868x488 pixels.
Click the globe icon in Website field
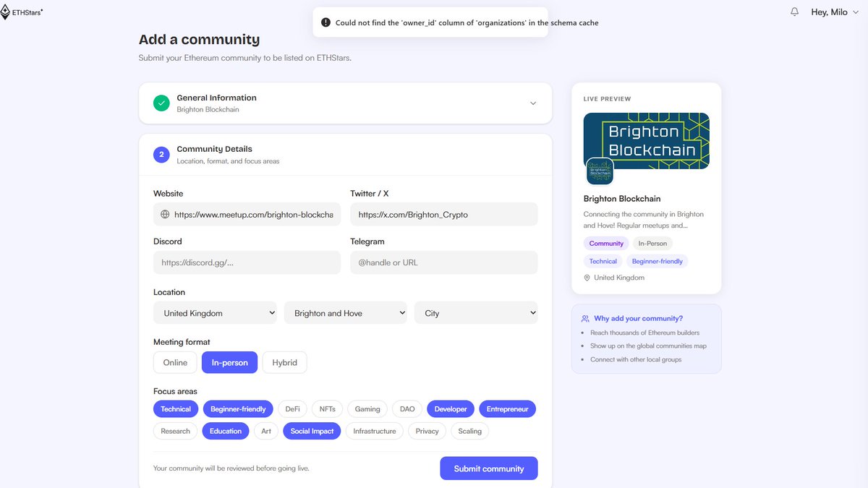pyautogui.click(x=165, y=215)
